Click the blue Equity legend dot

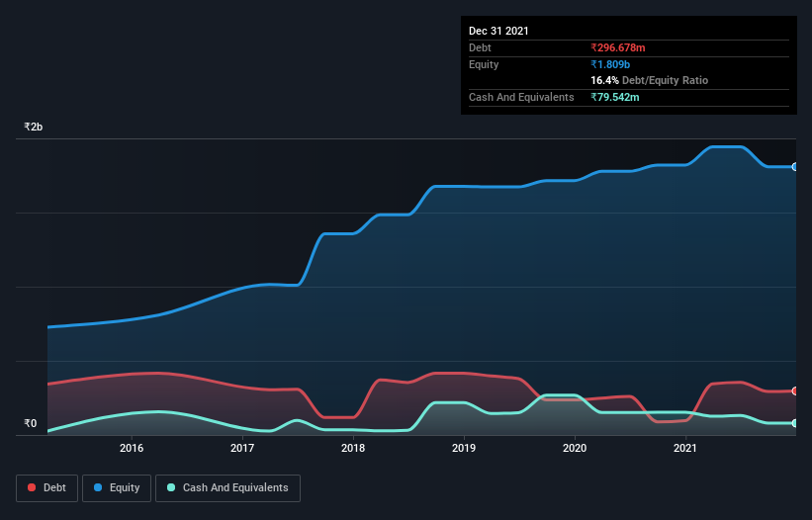(98, 487)
